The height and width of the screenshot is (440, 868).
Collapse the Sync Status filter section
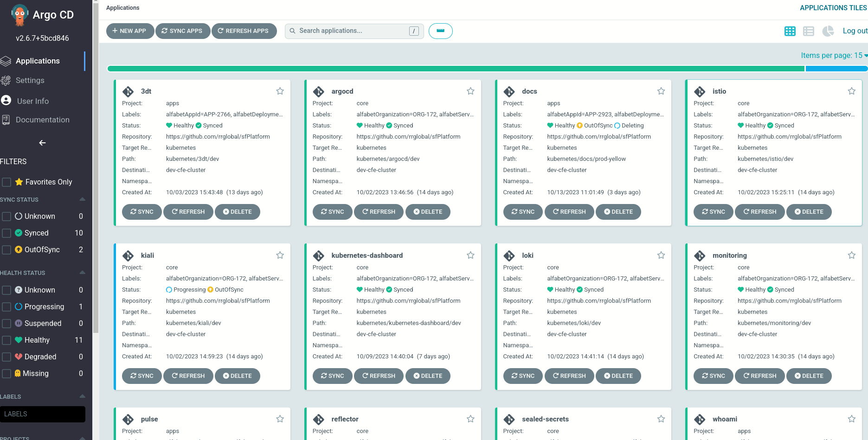tap(82, 199)
